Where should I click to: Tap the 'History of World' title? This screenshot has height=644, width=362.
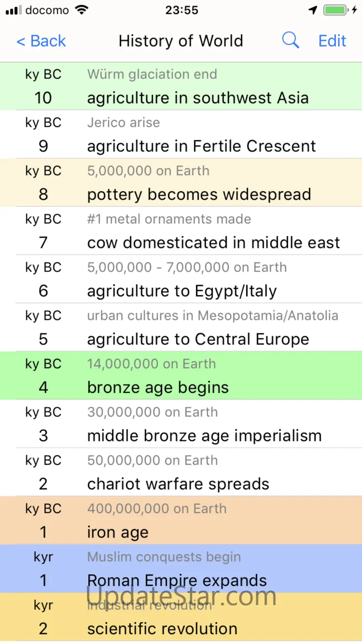click(181, 41)
